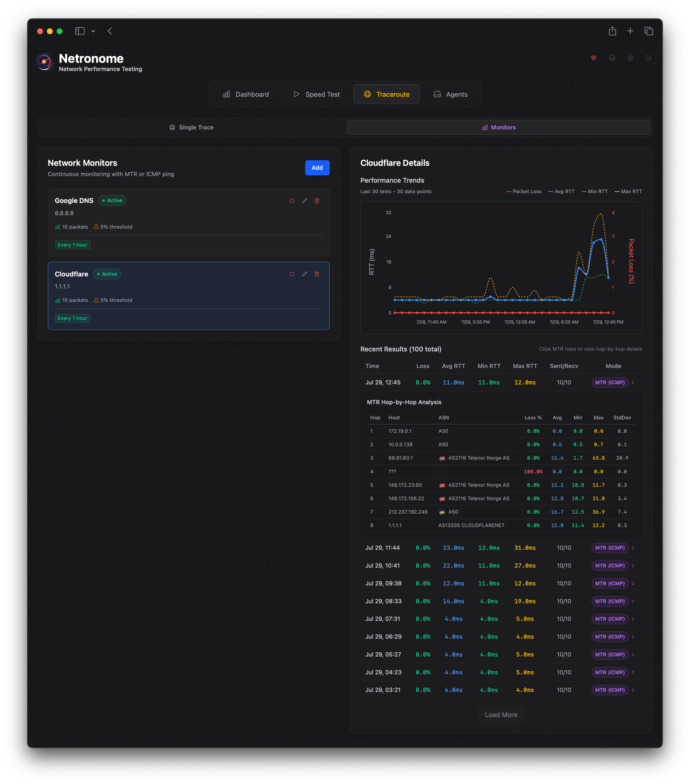690x784 pixels.
Task: Click the browser share icon
Action: [x=613, y=31]
